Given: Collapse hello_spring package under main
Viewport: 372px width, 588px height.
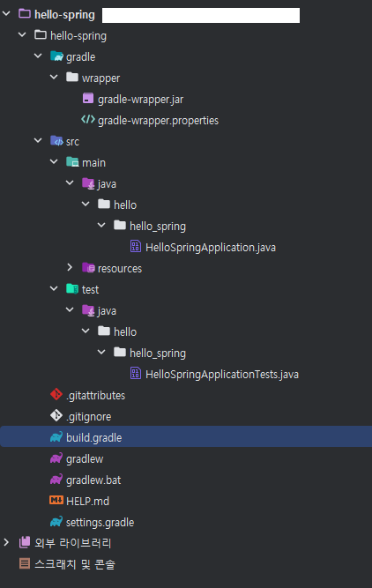Looking at the screenshot, I should point(101,225).
